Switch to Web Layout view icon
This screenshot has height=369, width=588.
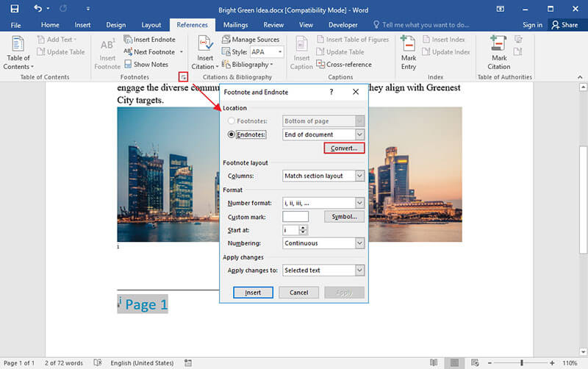475,362
